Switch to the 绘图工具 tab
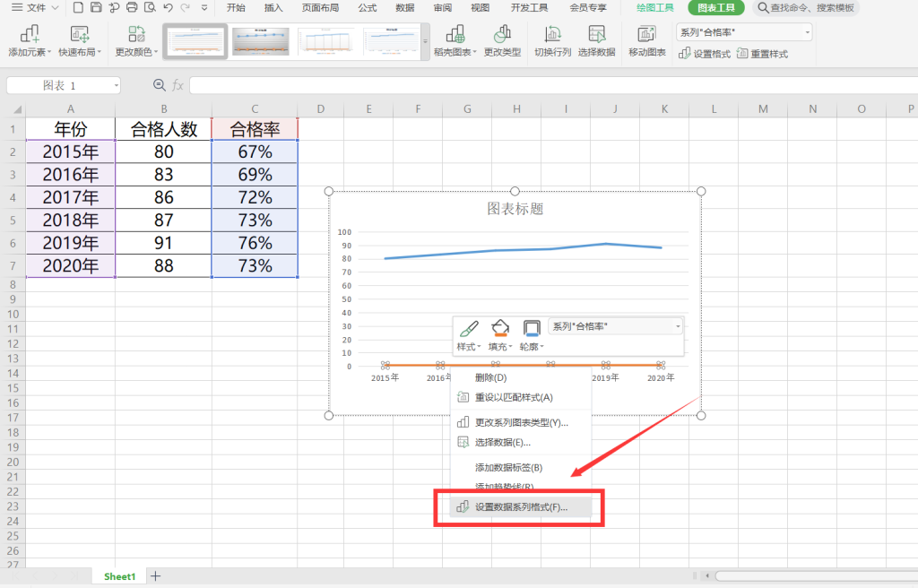Viewport: 918px width, 588px height. pos(655,7)
